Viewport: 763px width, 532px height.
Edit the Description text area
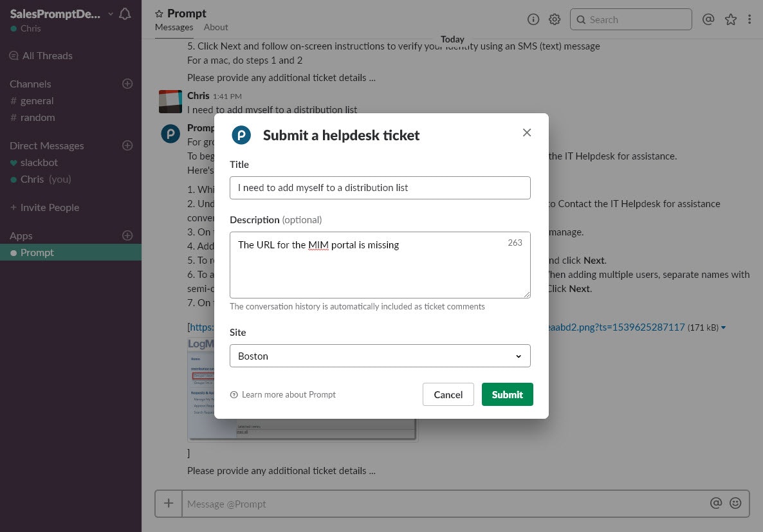(380, 265)
